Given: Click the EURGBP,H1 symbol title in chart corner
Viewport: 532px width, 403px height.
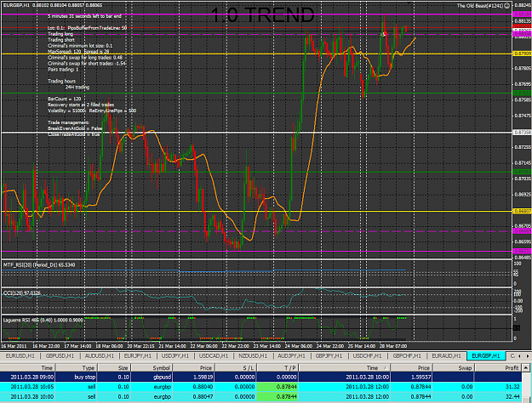Looking at the screenshot, I should [16, 5].
